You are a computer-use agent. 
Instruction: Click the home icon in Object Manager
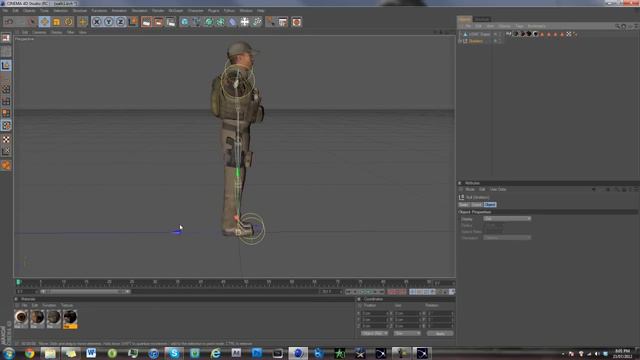624,26
